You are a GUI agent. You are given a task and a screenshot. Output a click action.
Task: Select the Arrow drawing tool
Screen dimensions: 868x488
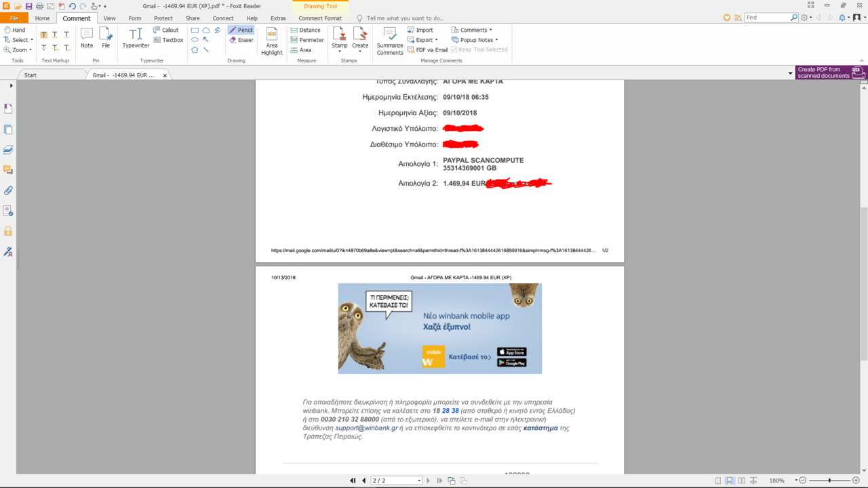(206, 40)
